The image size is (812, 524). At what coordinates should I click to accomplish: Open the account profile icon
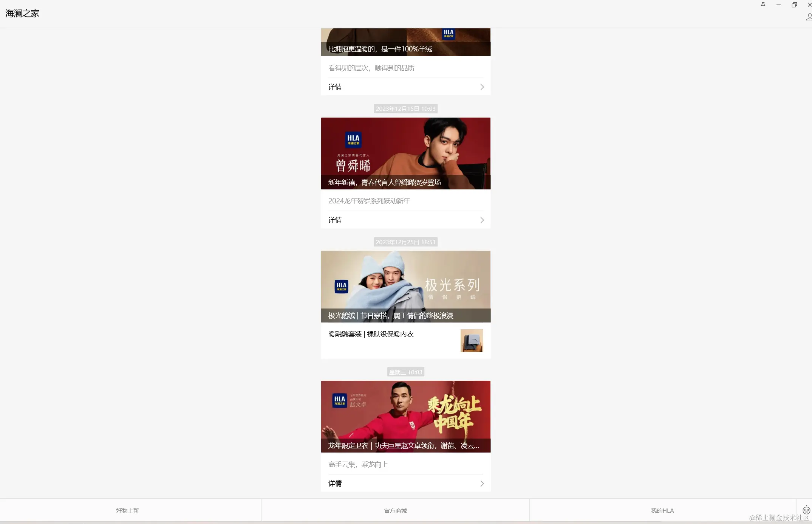click(809, 17)
